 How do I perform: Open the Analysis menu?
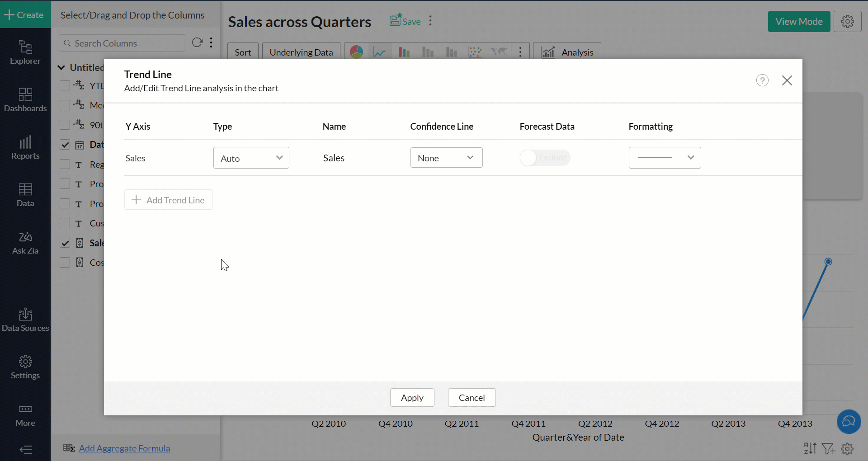(567, 52)
